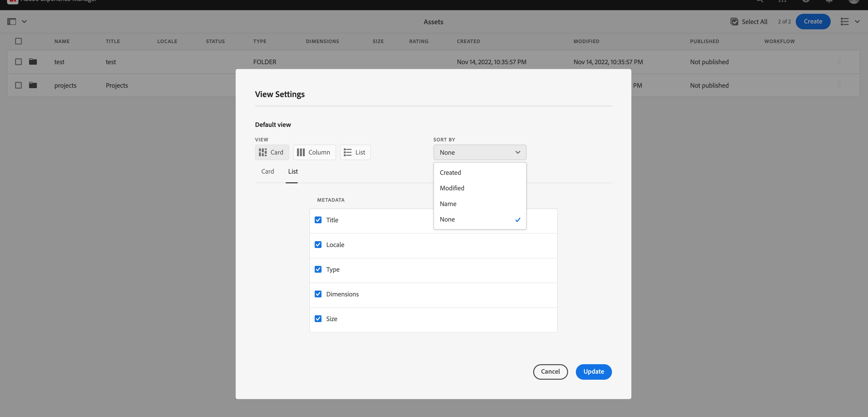This screenshot has height=417, width=868.
Task: Expand chevron beside rail toggle icon
Action: pyautogui.click(x=24, y=22)
